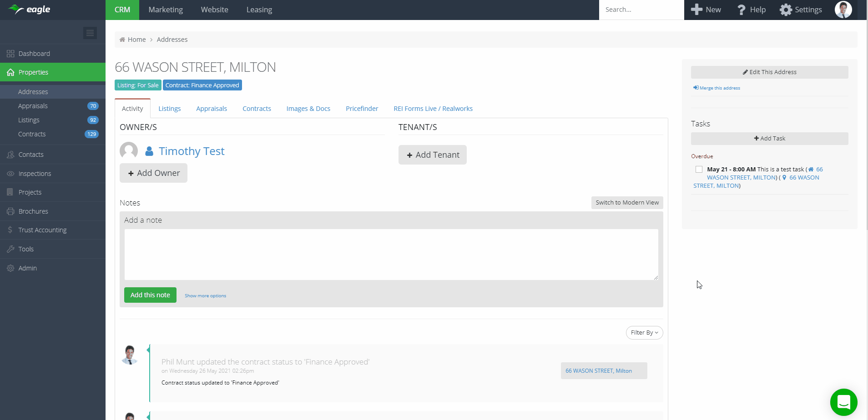Open the Help question mark icon
This screenshot has width=868, height=420.
click(x=742, y=10)
